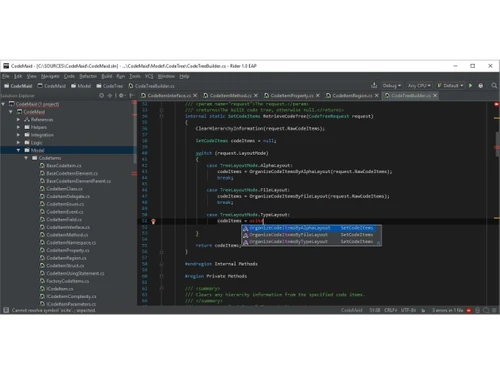Click error indicator at top of editor scrollbar
This screenshot has width=500, height=375.
pyautogui.click(x=496, y=104)
